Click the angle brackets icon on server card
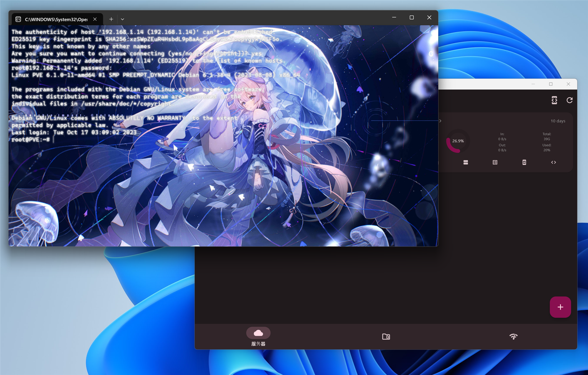The image size is (588, 375). tap(553, 162)
